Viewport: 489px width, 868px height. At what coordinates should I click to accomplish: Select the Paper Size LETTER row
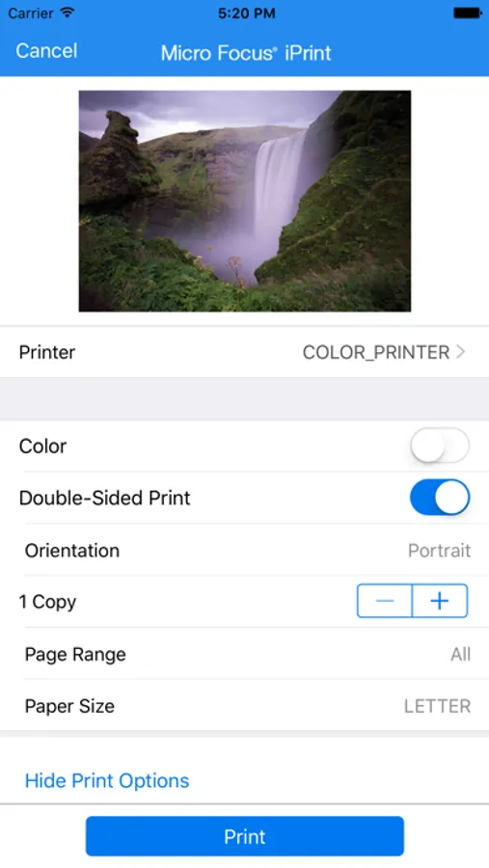point(244,706)
